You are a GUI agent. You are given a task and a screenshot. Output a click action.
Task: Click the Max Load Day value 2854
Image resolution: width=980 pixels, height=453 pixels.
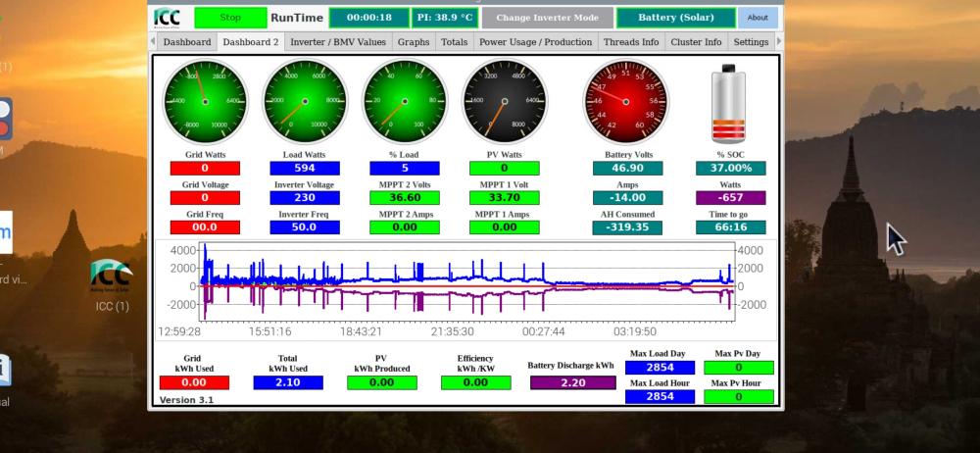click(660, 368)
